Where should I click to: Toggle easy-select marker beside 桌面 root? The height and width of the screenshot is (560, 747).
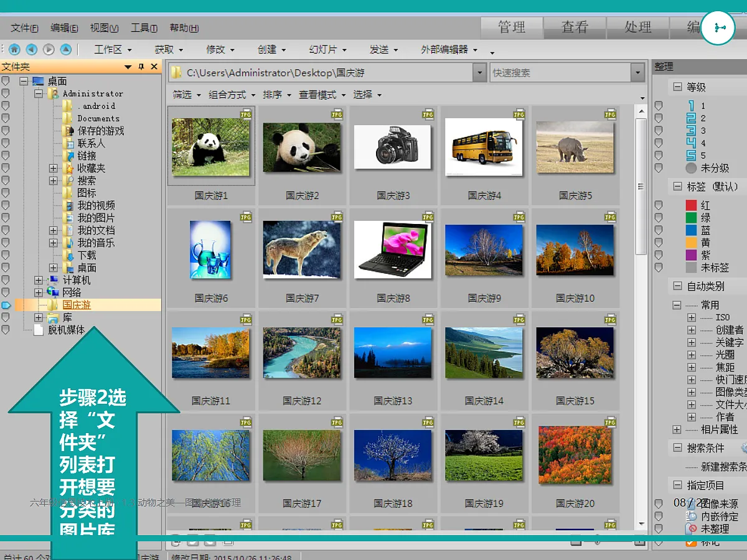click(6, 81)
